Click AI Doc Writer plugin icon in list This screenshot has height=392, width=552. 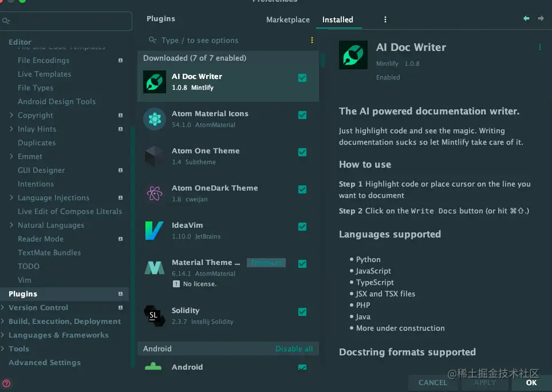(155, 82)
